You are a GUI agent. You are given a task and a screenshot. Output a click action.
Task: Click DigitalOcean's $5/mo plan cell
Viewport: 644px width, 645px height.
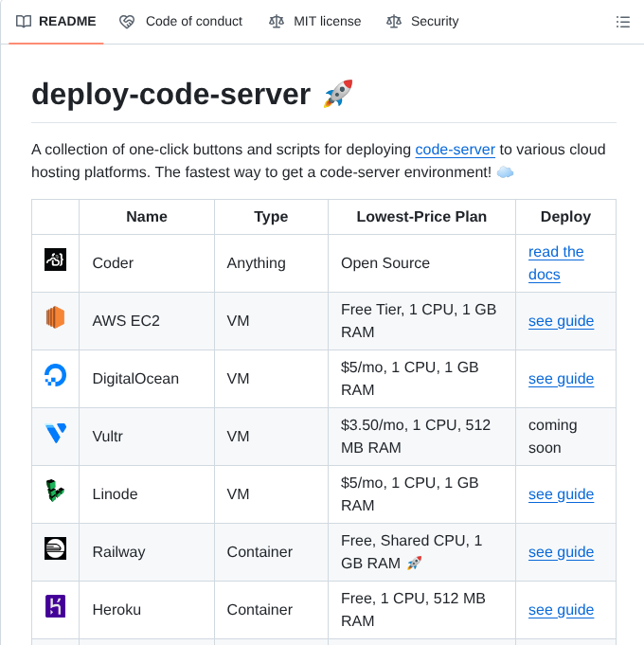[421, 379]
